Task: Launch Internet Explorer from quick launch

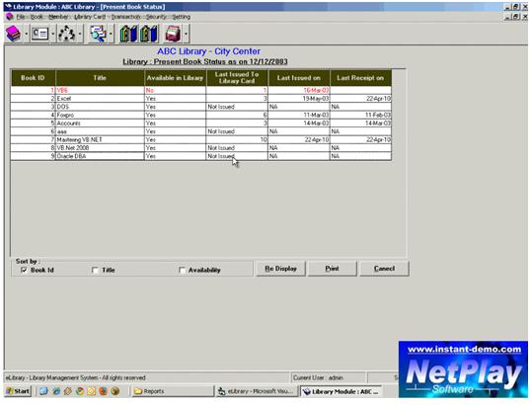Action: pyautogui.click(x=55, y=391)
